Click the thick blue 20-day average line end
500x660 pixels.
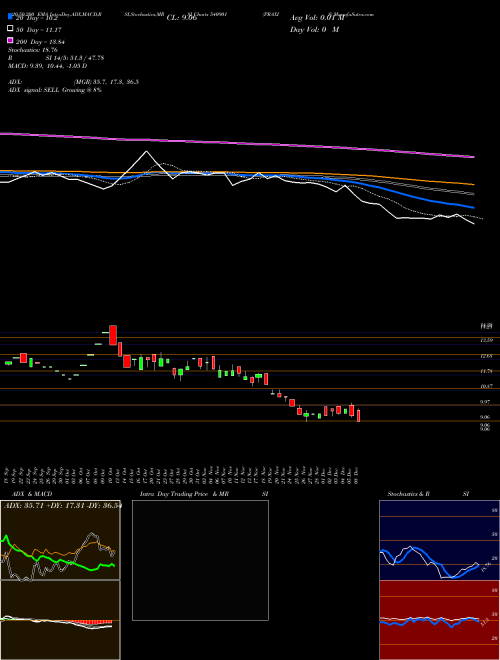(472, 207)
